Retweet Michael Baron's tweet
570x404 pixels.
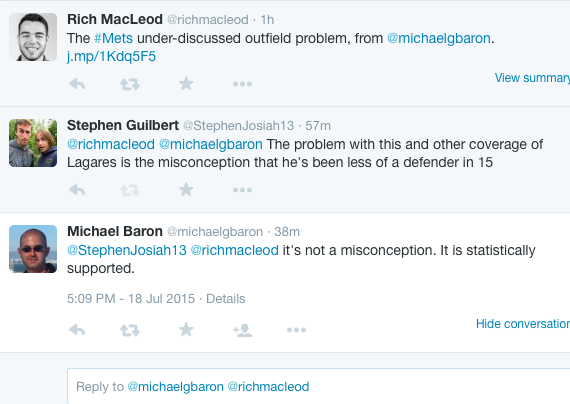pyautogui.click(x=130, y=330)
